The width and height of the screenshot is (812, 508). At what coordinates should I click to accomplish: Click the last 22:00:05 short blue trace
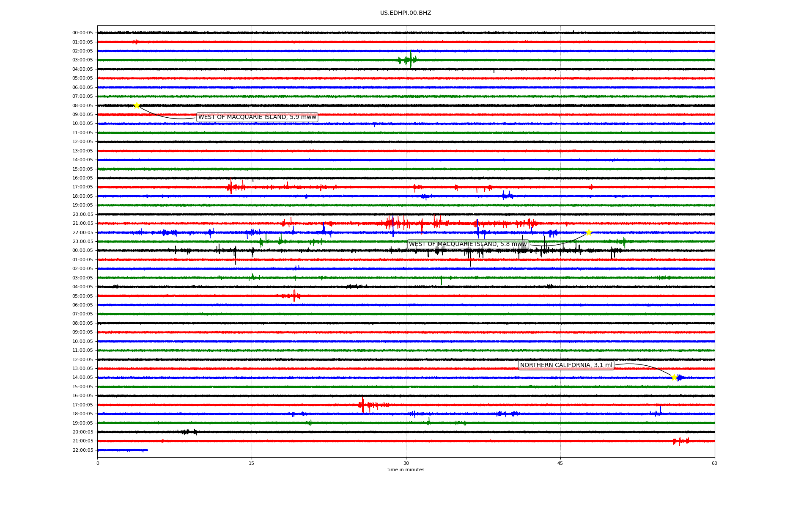point(123,450)
